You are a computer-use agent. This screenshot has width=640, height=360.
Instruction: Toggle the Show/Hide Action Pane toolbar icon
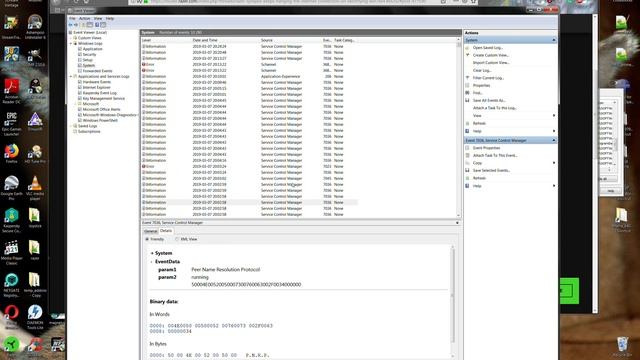pyautogui.click(x=103, y=25)
